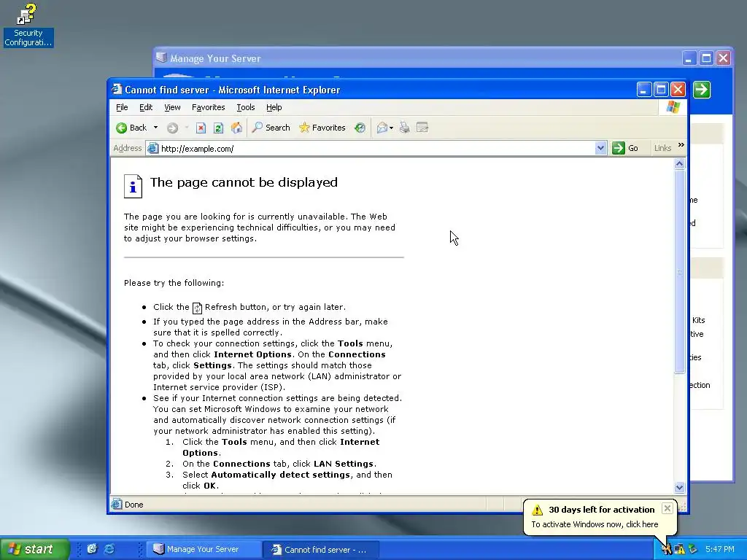Go to Home page icon
This screenshot has height=560, width=747.
pyautogui.click(x=236, y=128)
